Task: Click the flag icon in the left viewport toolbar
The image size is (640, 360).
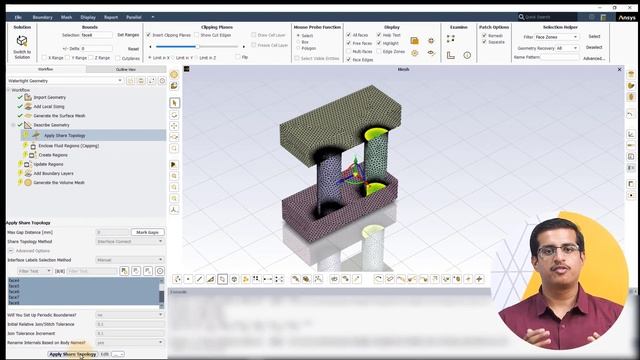Action: click(174, 164)
